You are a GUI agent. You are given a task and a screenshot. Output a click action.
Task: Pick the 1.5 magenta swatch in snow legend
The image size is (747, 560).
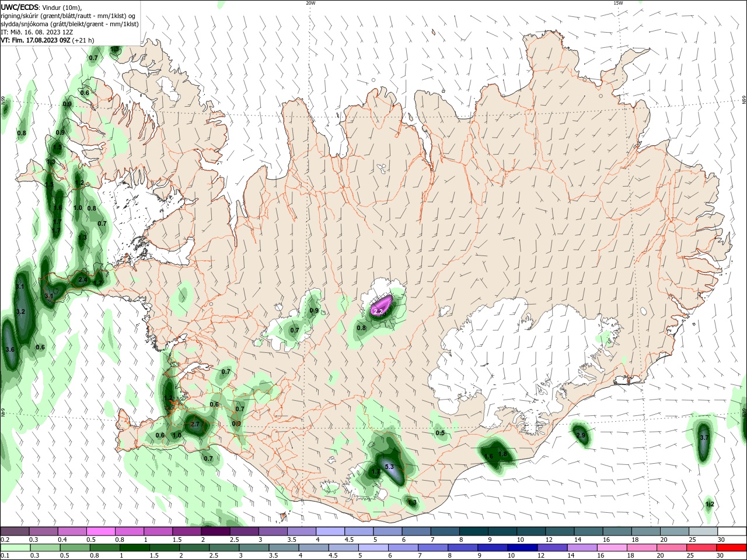[187, 531]
